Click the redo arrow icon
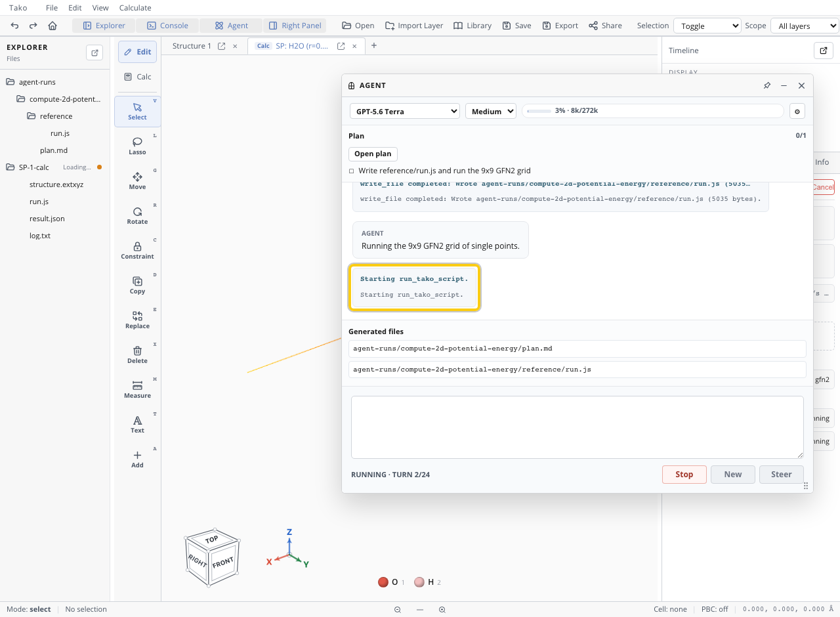The width and height of the screenshot is (840, 617). (x=33, y=26)
